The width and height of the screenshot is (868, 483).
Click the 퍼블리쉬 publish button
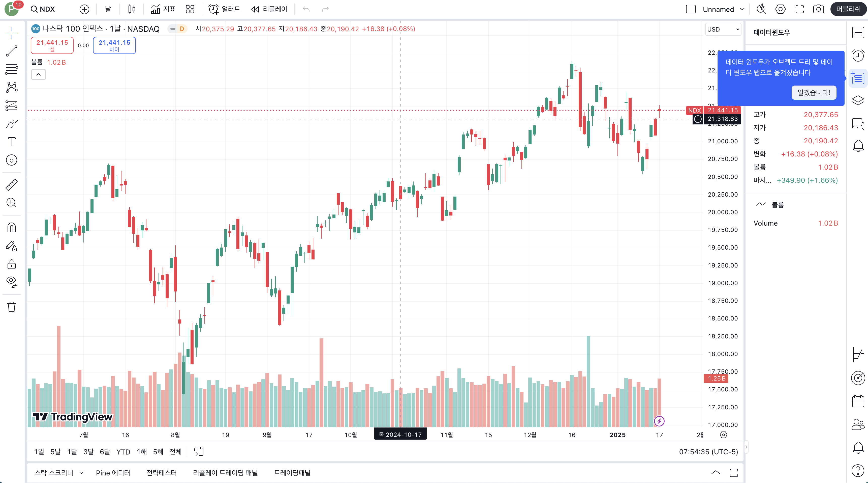pyautogui.click(x=848, y=9)
